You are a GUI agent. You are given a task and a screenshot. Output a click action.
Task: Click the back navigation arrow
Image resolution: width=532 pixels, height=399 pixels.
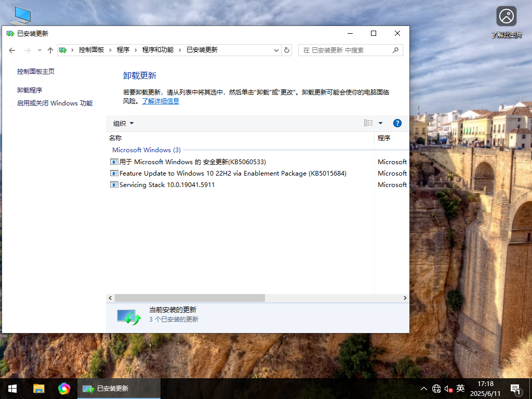click(12, 50)
